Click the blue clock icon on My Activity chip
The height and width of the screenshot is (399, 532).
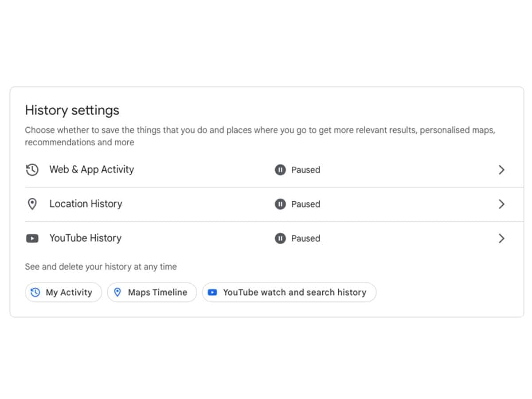pyautogui.click(x=35, y=293)
